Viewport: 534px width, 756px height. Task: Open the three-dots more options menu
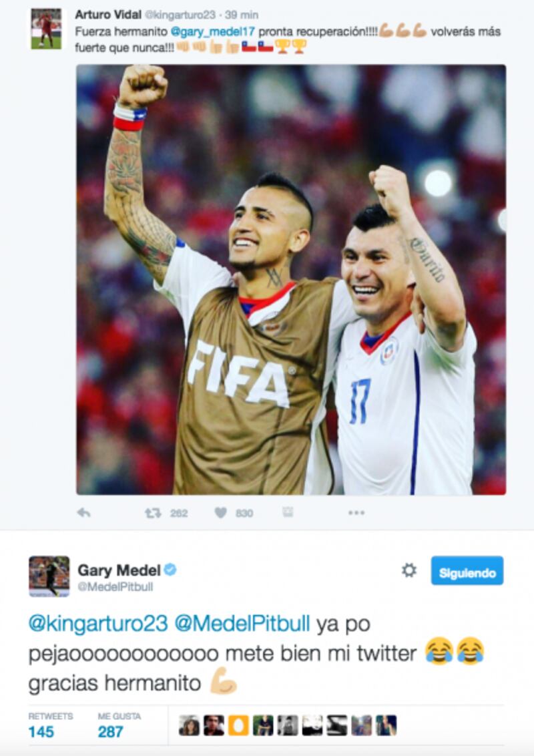tap(356, 512)
